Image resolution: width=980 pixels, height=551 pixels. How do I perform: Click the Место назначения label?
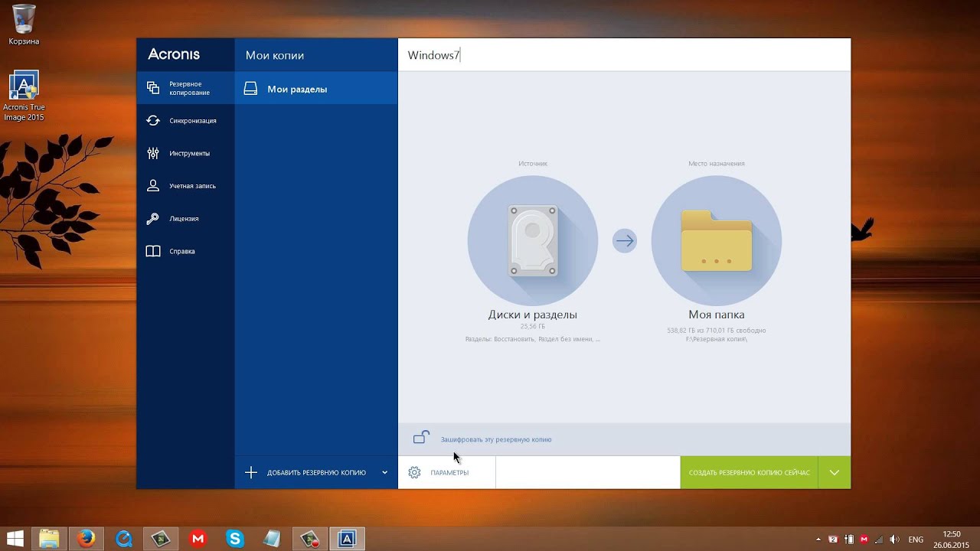pos(717,164)
